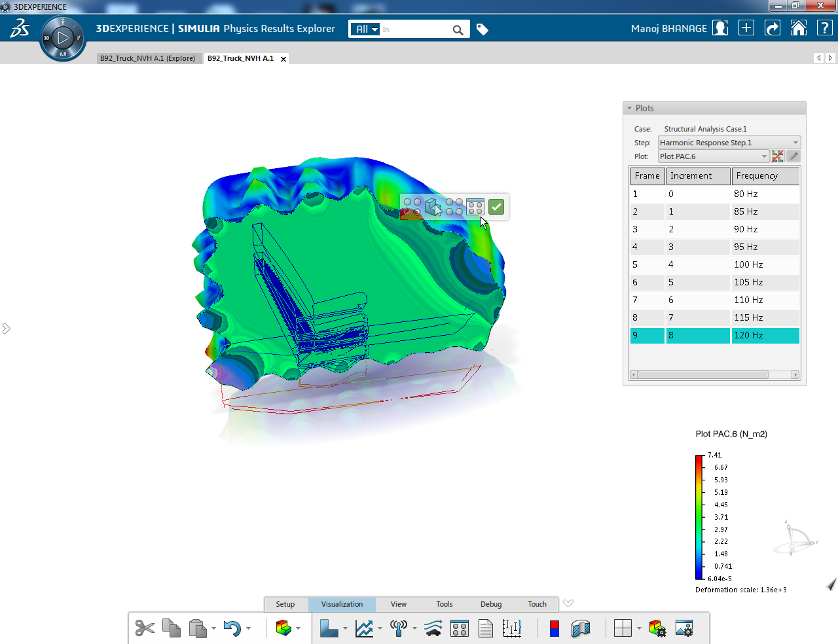Click the search magnifier icon
Screen dimensions: 838x644
tap(458, 29)
